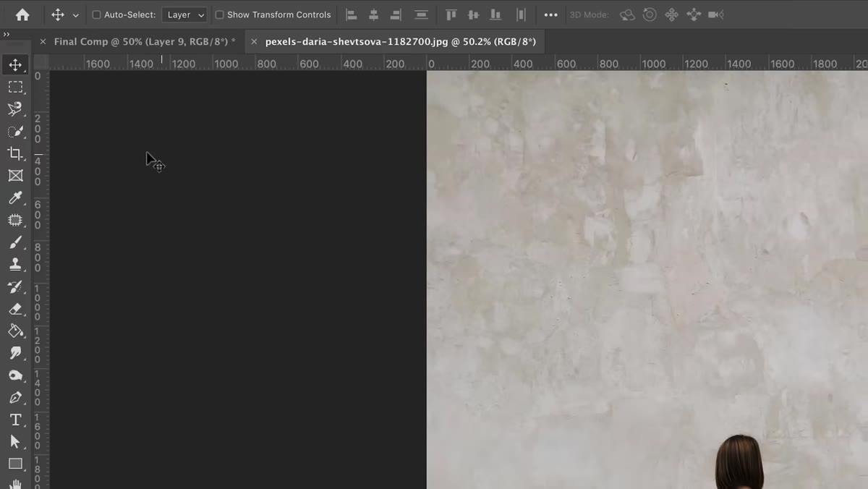Go to Photoshop Home screen
The height and width of the screenshot is (489, 868).
pyautogui.click(x=22, y=14)
